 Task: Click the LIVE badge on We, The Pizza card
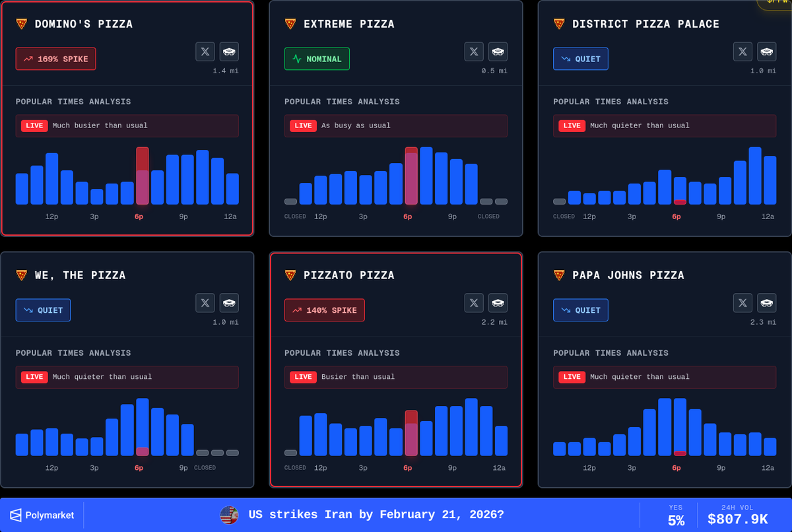pyautogui.click(x=34, y=377)
